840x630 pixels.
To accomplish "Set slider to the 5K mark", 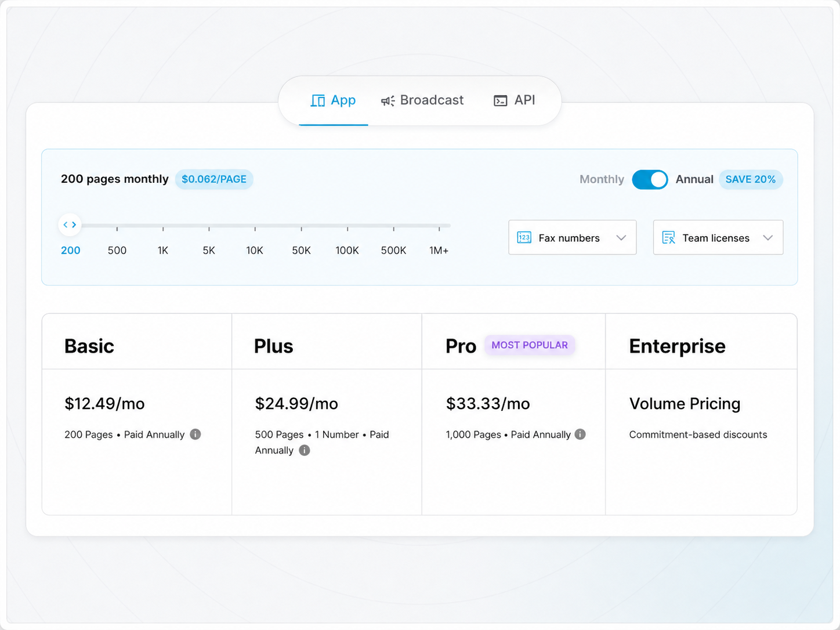I will click(209, 250).
